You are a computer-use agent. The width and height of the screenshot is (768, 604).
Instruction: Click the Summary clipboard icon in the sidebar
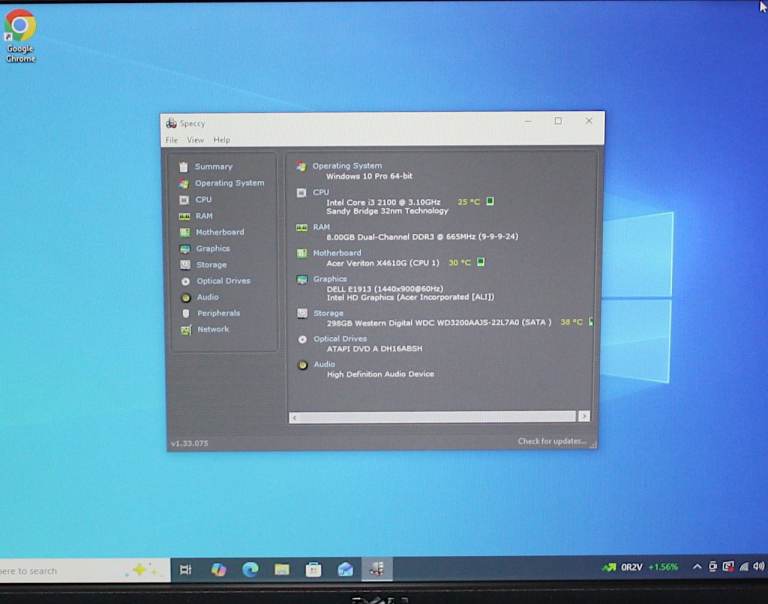tap(184, 167)
